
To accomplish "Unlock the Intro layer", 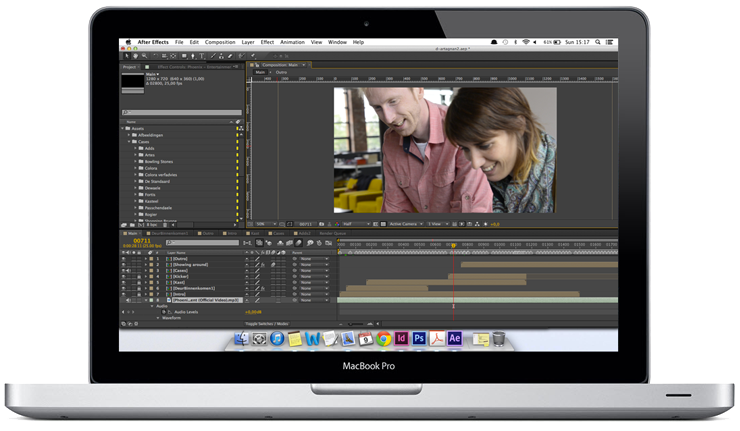I will [x=139, y=294].
